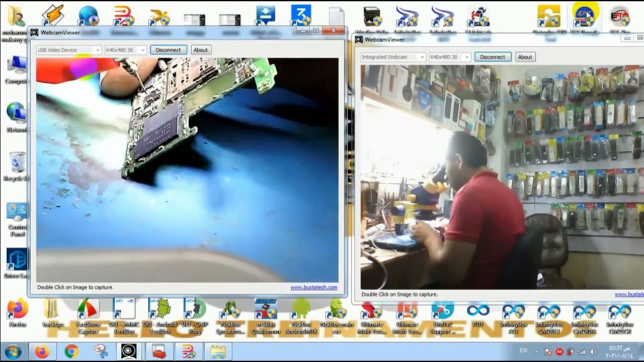644x362 pixels.
Task: Open the Control Panel desktop icon
Action: click(x=17, y=219)
